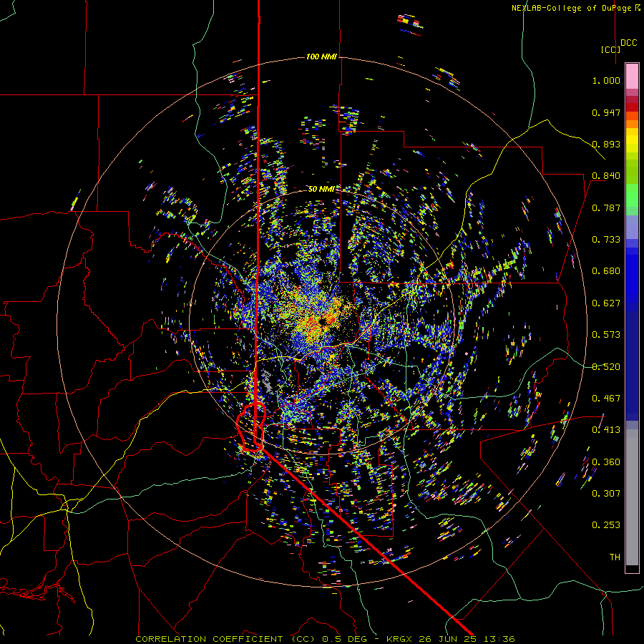
Task: Click the 0.893 scale value
Action: pyautogui.click(x=606, y=144)
